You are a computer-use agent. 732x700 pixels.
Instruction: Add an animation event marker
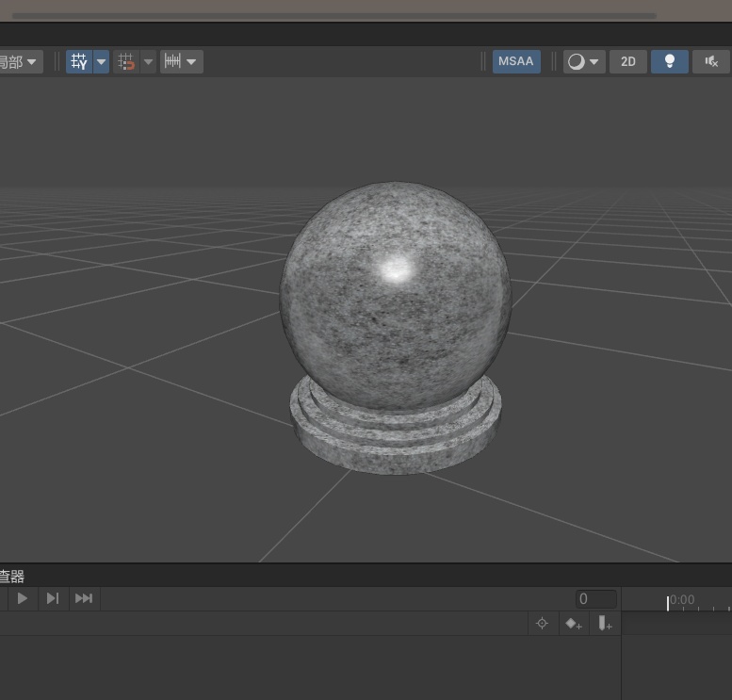click(x=605, y=624)
